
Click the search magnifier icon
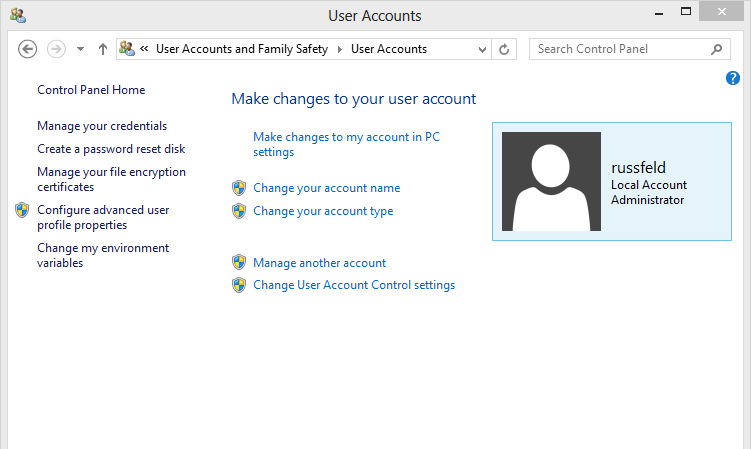[x=716, y=49]
